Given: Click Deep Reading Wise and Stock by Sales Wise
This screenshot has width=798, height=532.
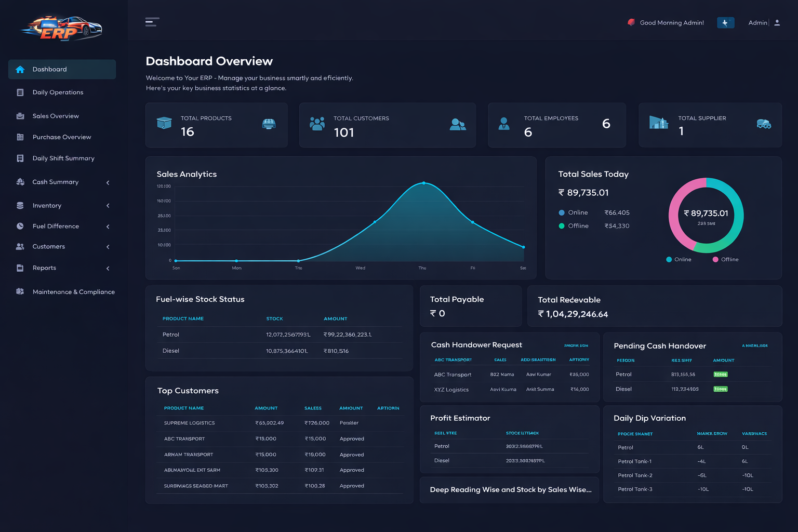Looking at the screenshot, I should tap(509, 489).
